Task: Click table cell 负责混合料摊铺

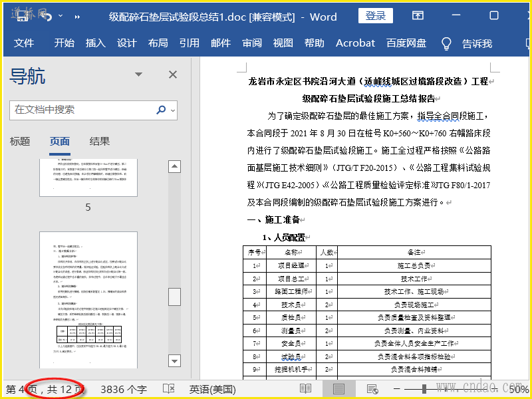Action: [414, 369]
